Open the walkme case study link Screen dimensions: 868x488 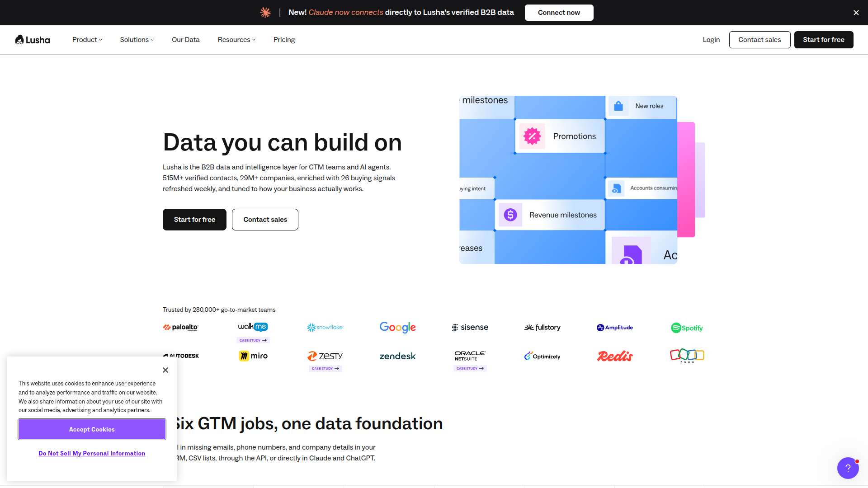253,340
